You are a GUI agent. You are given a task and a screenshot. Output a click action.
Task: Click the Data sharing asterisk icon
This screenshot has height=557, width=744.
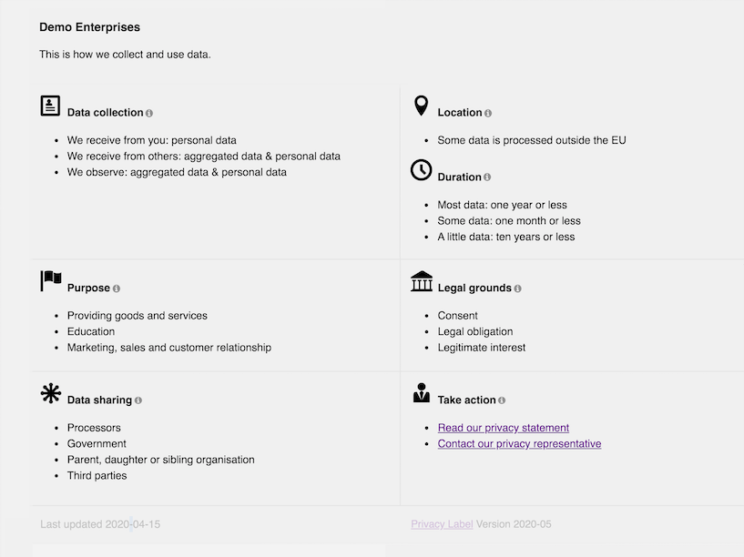point(51,393)
